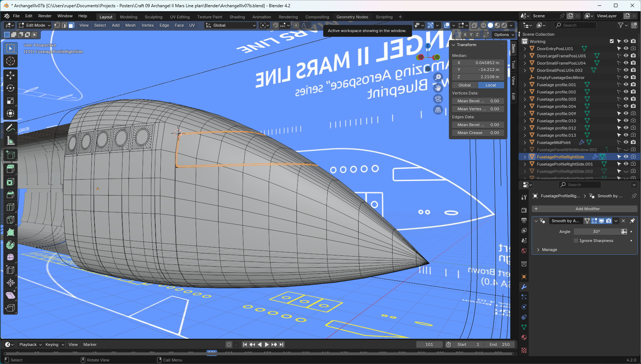Switch median coordinates to Local
This screenshot has height=364, width=641.
click(491, 85)
